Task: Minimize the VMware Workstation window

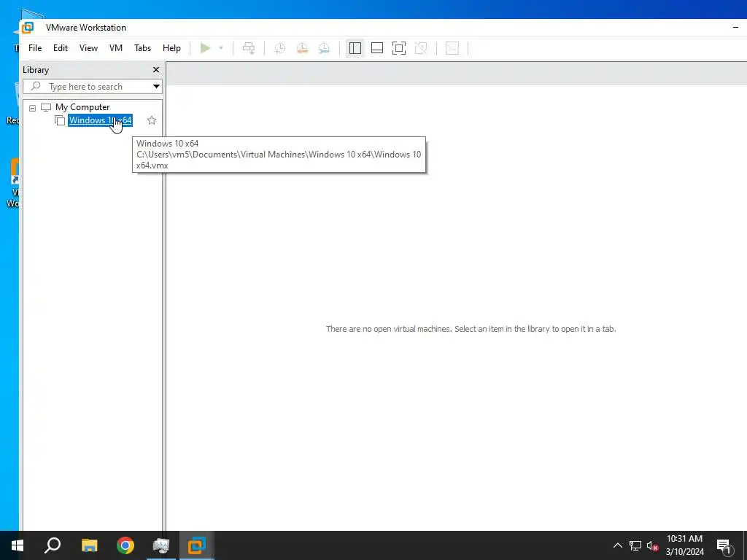Action: (x=735, y=28)
